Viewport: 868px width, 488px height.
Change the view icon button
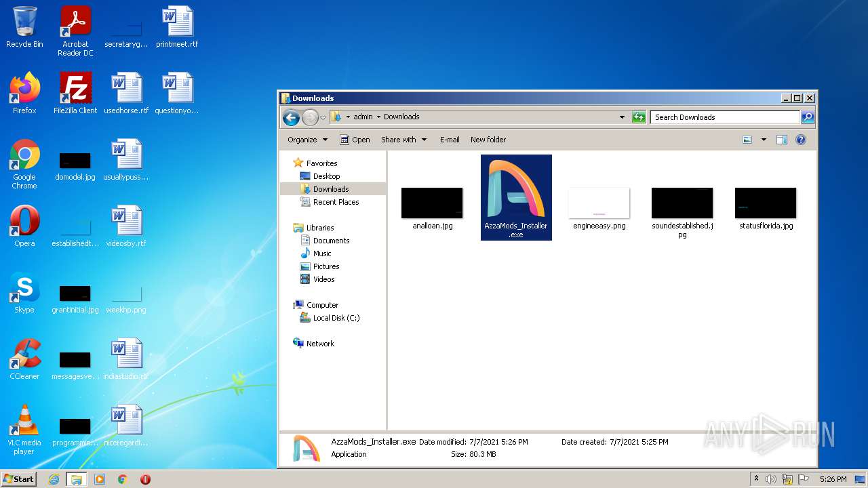(x=747, y=140)
